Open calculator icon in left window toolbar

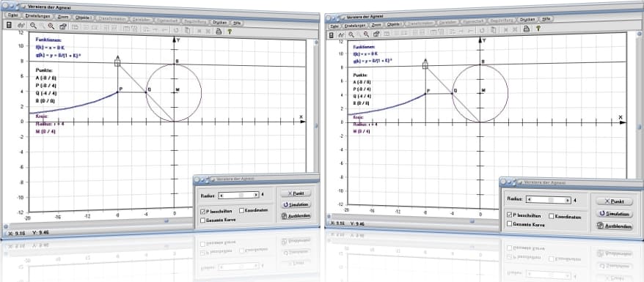click(9, 25)
